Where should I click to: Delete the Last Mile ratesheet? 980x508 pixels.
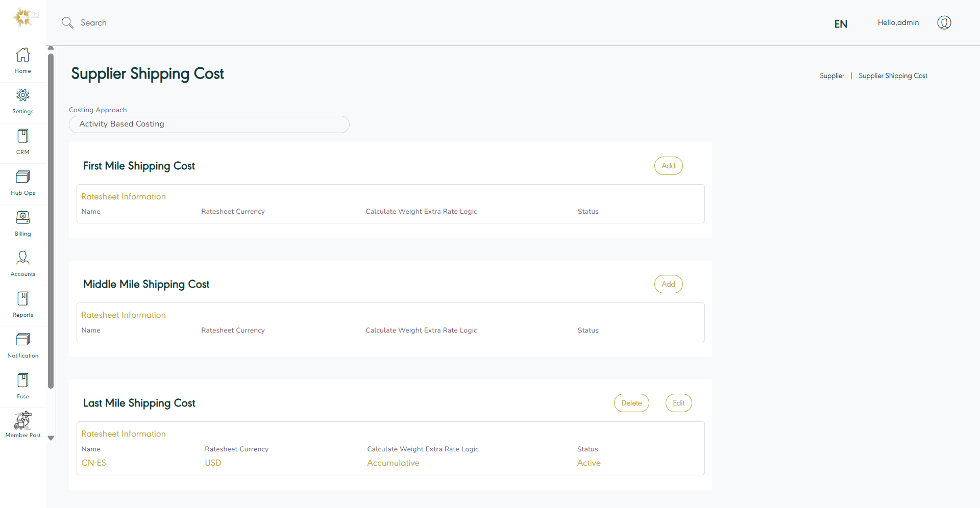631,403
